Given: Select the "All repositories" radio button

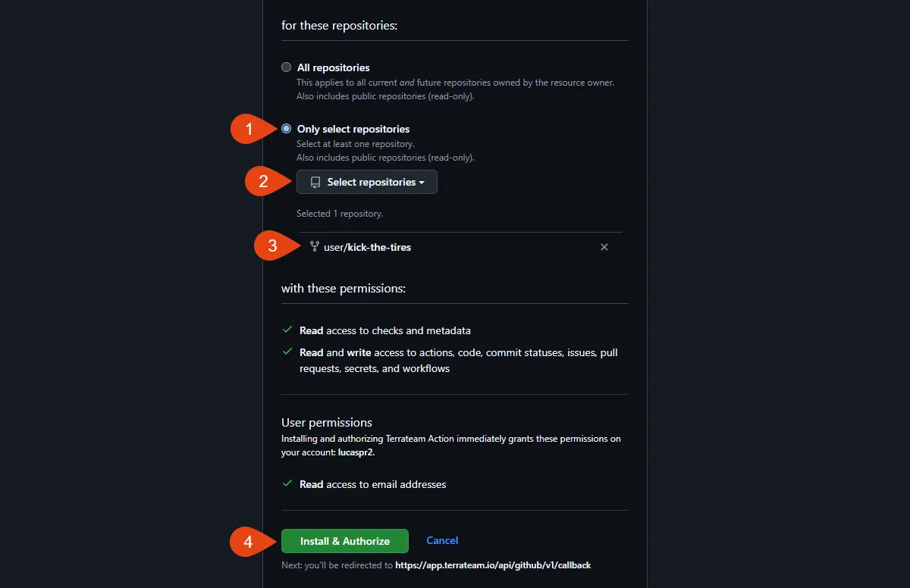Looking at the screenshot, I should coord(286,67).
